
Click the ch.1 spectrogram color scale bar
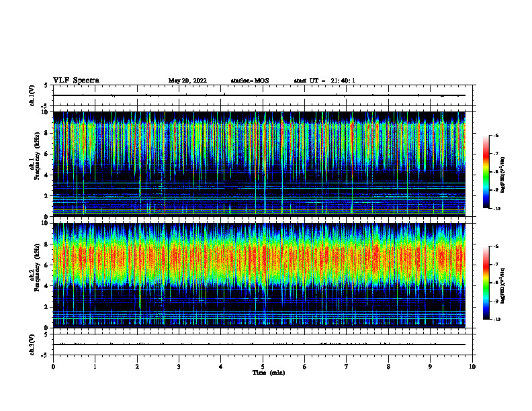[486, 172]
